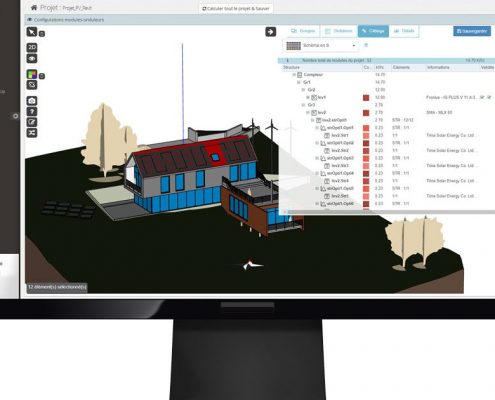This screenshot has width=495, height=400.
Task: Switch to the Câblage tab
Action: pos(373,31)
